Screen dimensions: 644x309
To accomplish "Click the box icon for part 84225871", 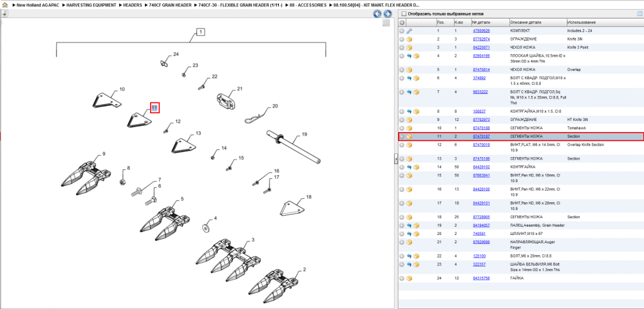I will click(410, 48).
